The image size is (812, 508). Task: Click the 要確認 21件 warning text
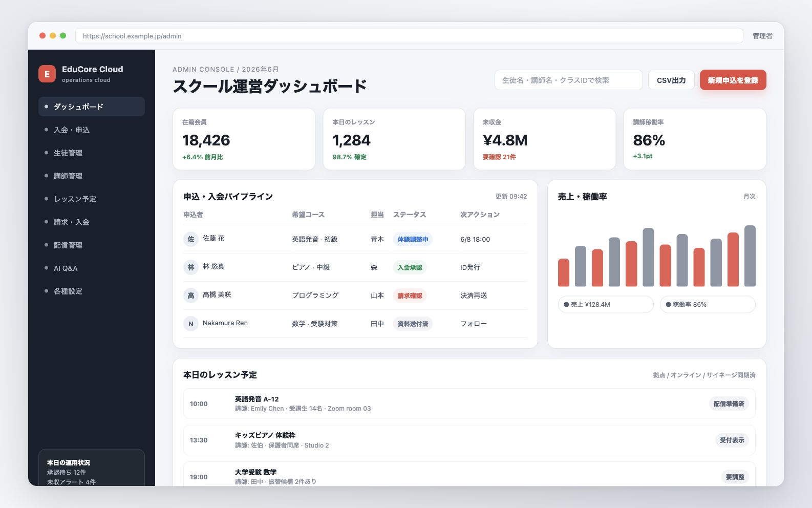point(499,157)
